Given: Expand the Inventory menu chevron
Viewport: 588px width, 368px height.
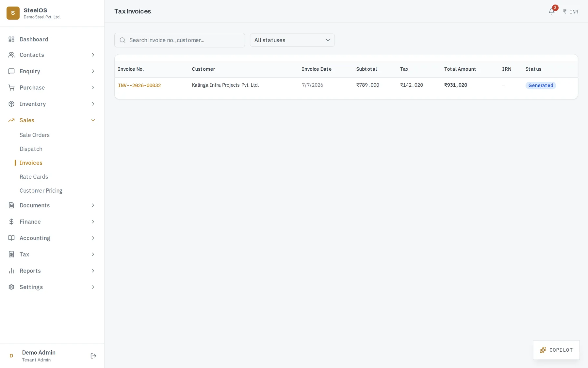Looking at the screenshot, I should (93, 104).
